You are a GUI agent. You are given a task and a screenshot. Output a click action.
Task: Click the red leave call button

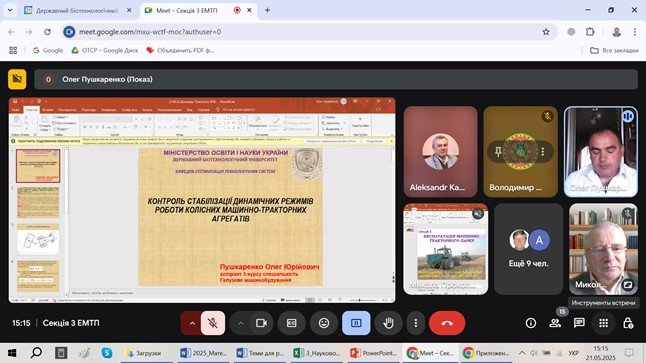(447, 323)
